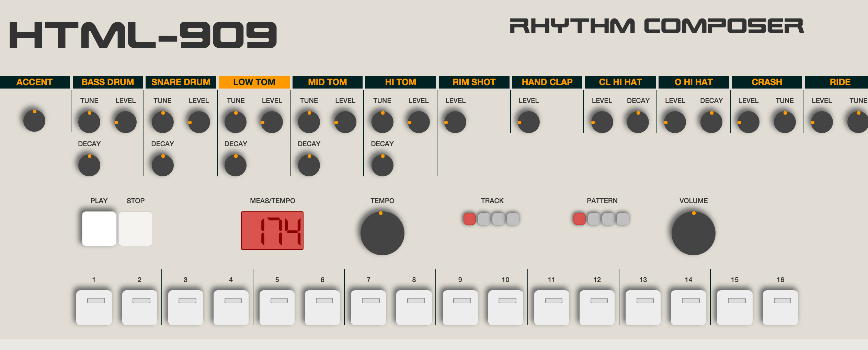
Task: Click the Rim Shot LEVEL knob
Action: (x=455, y=122)
